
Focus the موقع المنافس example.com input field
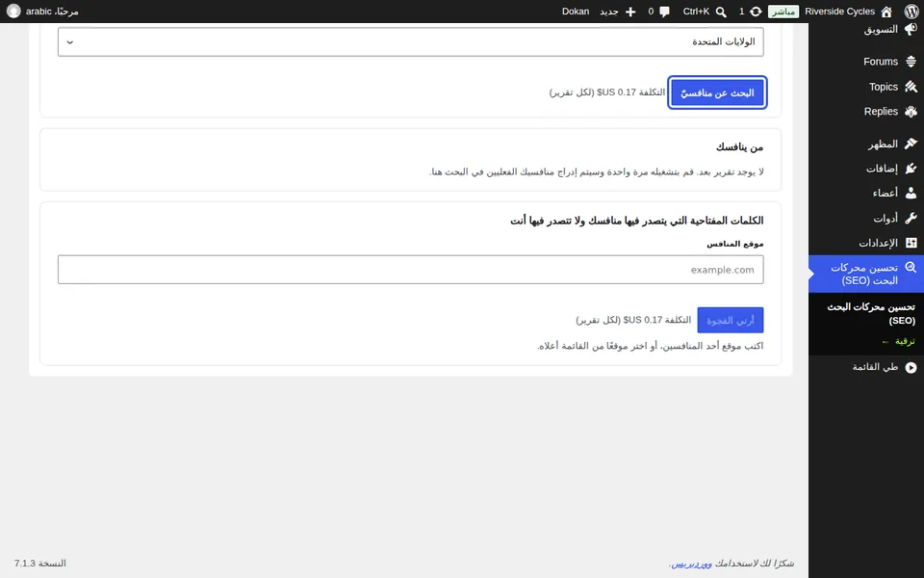pyautogui.click(x=411, y=270)
